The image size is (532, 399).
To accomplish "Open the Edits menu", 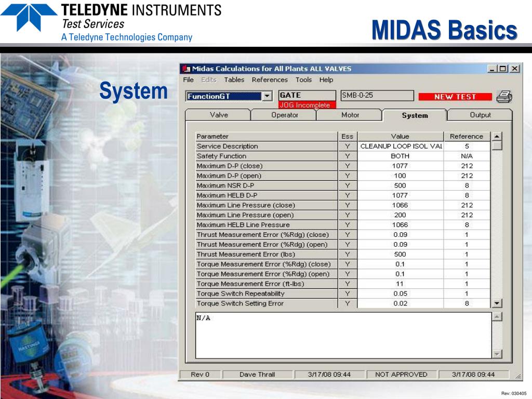I will click(x=209, y=79).
